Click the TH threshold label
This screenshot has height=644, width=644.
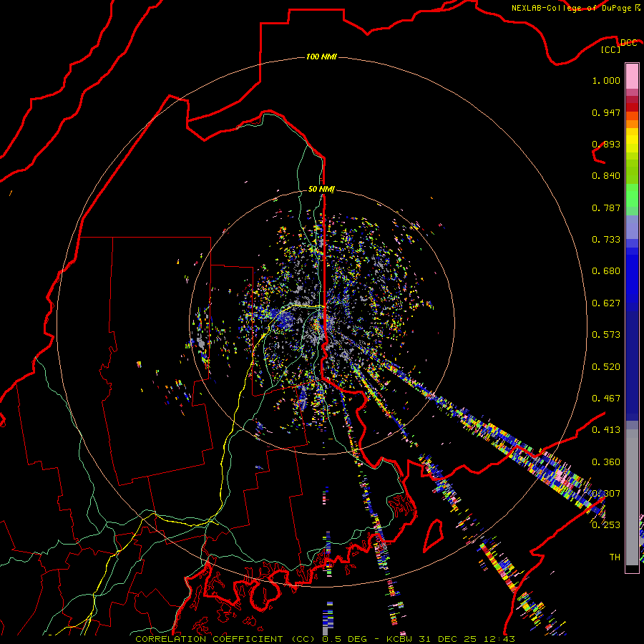615,557
